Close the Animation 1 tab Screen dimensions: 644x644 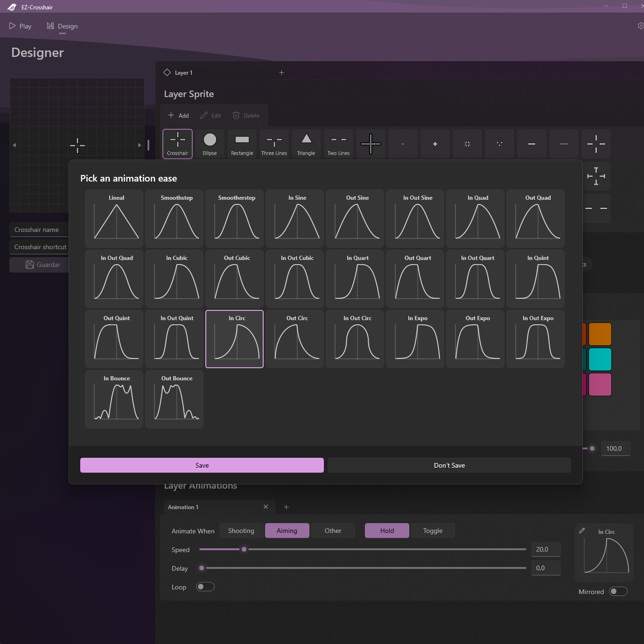click(x=266, y=507)
